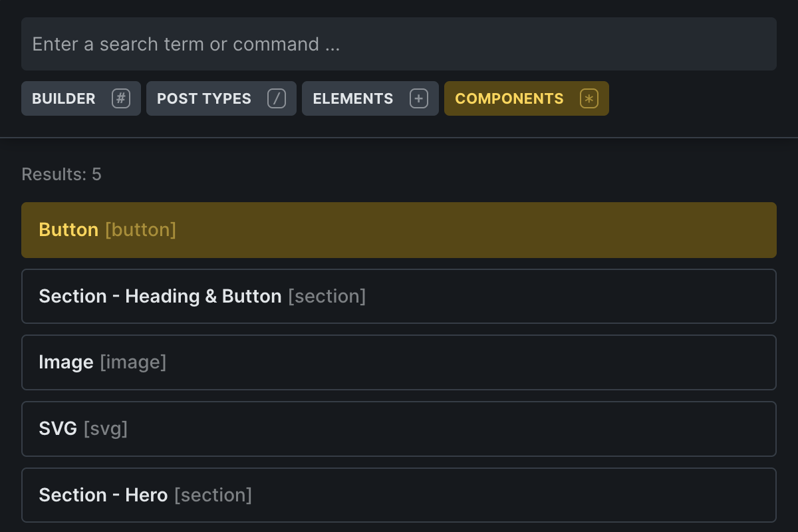Focus the search term or command field
798x532 pixels.
pos(399,44)
